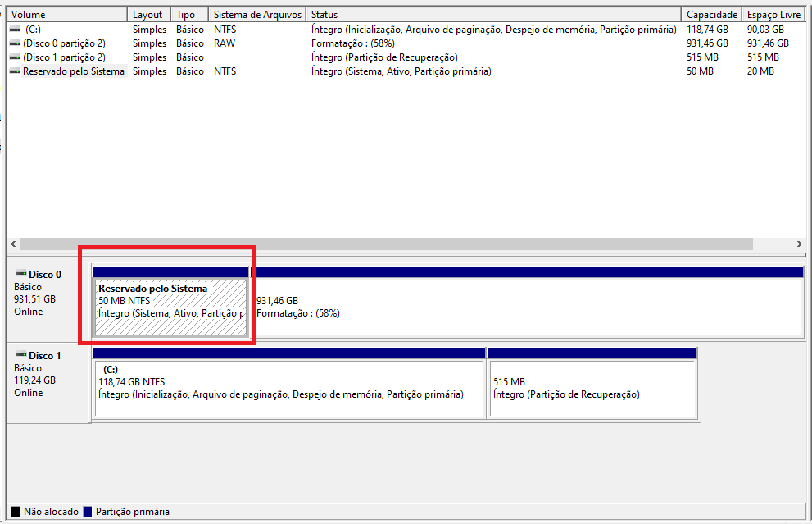Screen dimensions: 812x524
Task: Click the Formatação : (58%) status in list
Action: coord(352,43)
